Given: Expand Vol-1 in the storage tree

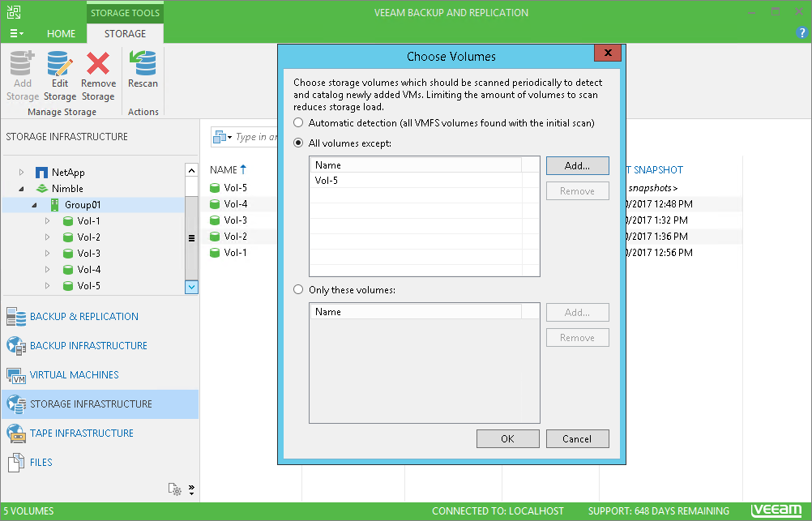Looking at the screenshot, I should tap(47, 221).
